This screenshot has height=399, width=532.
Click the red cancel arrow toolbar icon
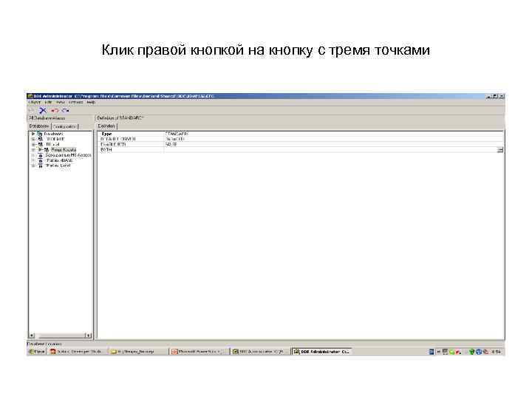(55, 110)
